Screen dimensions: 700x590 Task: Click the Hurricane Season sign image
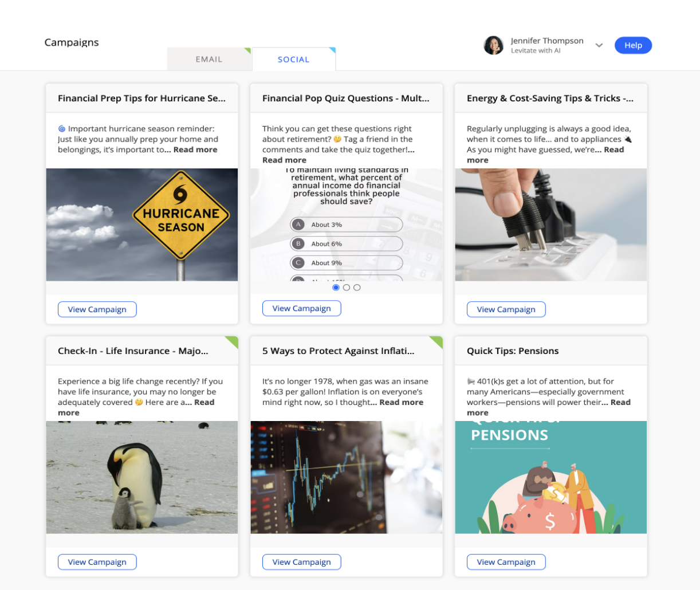pos(141,225)
